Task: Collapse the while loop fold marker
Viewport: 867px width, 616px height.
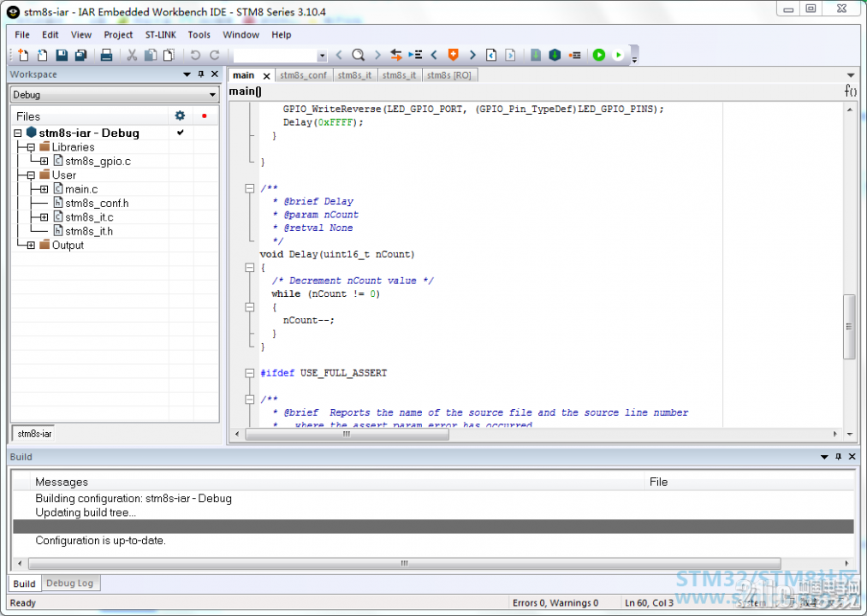Action: pos(250,307)
